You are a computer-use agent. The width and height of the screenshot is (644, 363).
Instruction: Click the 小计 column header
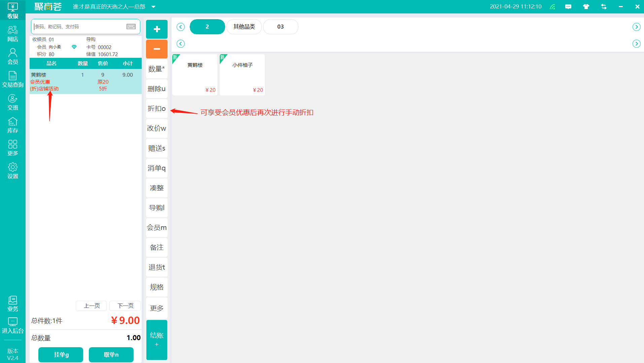pyautogui.click(x=128, y=63)
